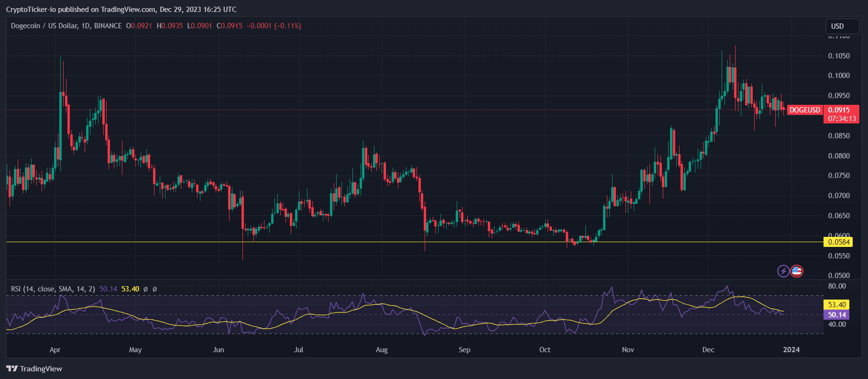Click the Aug label on time axis

click(382, 350)
